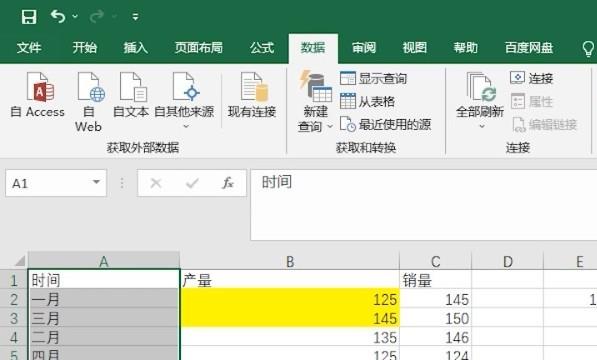Screen dimensions: 597x360
Task: Click the formula bar containing 时间
Action: 423,205
